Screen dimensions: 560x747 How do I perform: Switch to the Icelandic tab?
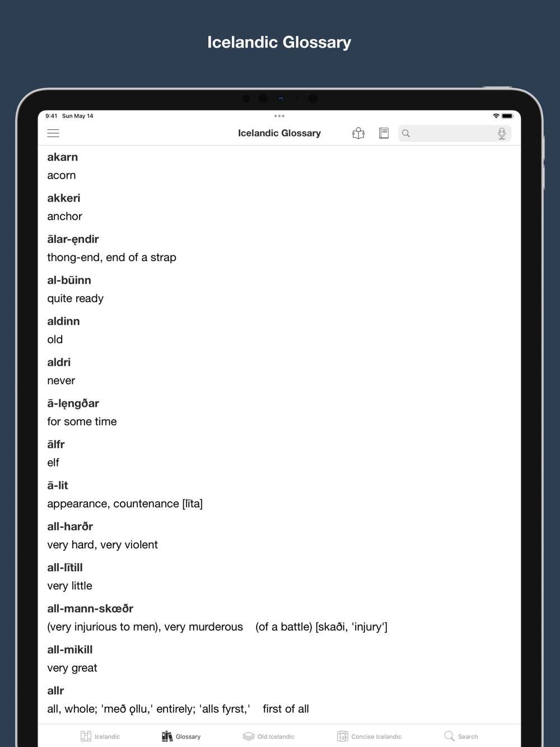tap(100, 736)
